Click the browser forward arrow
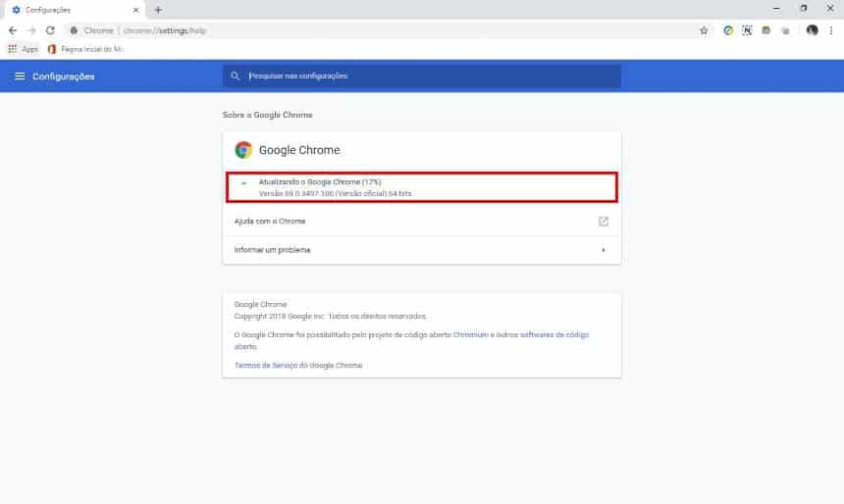This screenshot has width=844, height=504. (x=31, y=30)
